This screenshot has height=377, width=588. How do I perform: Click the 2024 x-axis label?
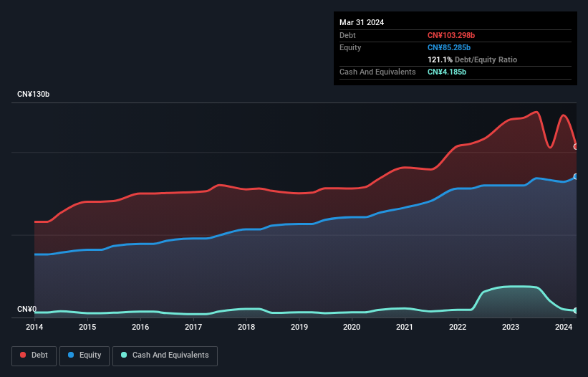564,327
